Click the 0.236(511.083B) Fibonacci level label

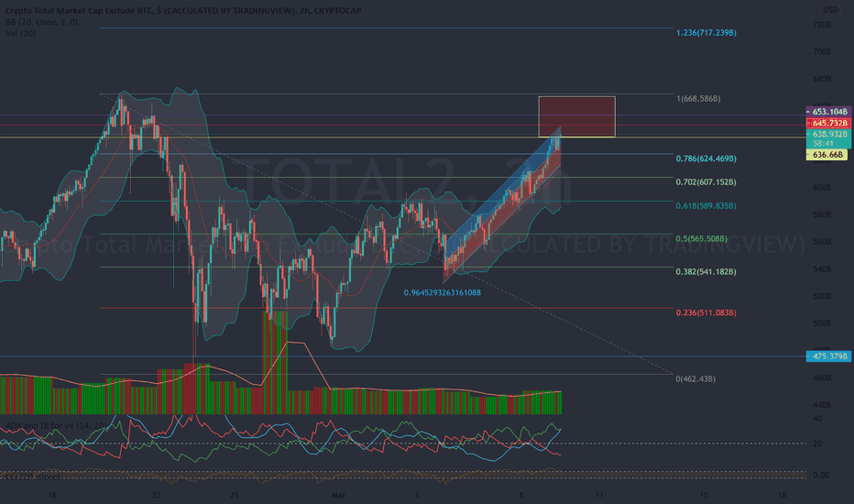click(706, 312)
